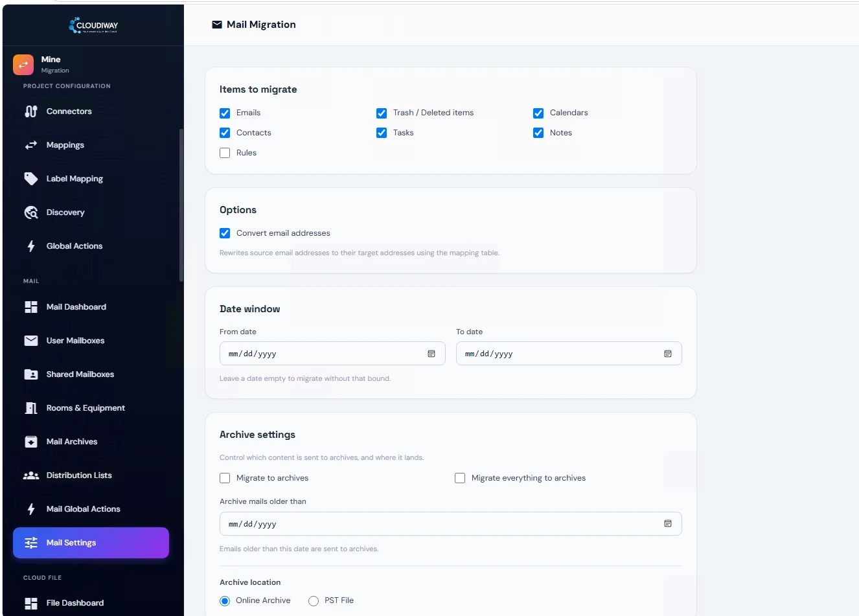Disable Convert email addresses option
Screen dimensions: 859x616
[x=225, y=233]
